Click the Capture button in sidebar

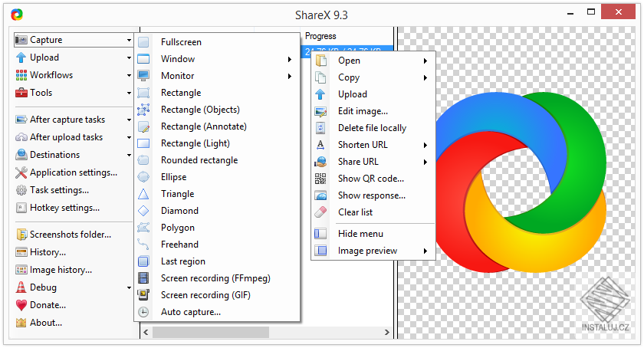tap(74, 39)
